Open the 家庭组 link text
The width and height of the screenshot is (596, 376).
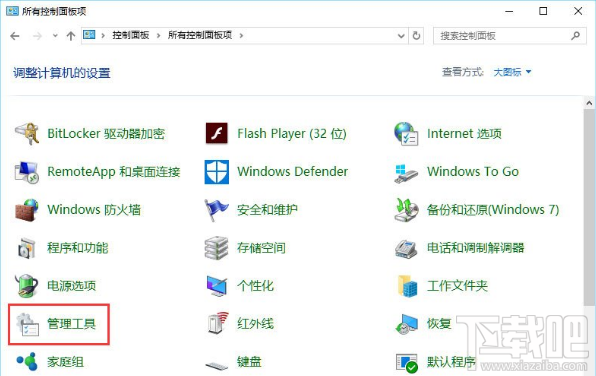click(65, 362)
